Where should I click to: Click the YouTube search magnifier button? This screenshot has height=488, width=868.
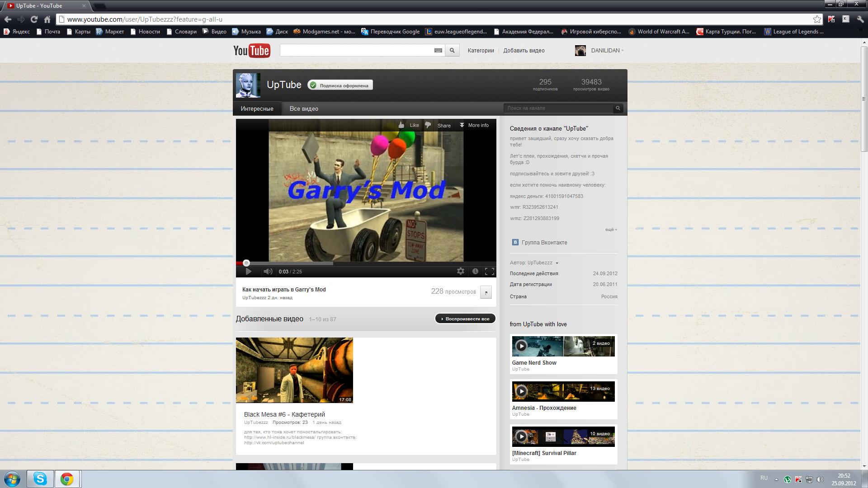452,51
